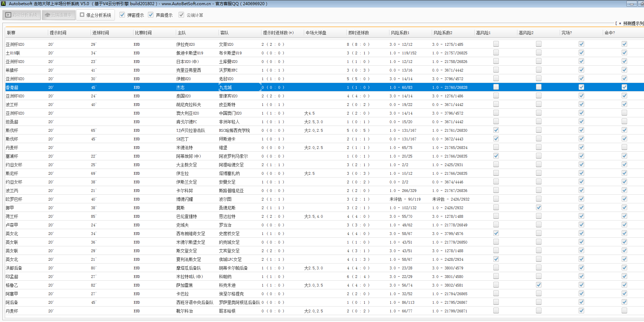The width and height of the screenshot is (644, 322).
Task: Minimize the Autobetsoft window
Action: (631, 4)
